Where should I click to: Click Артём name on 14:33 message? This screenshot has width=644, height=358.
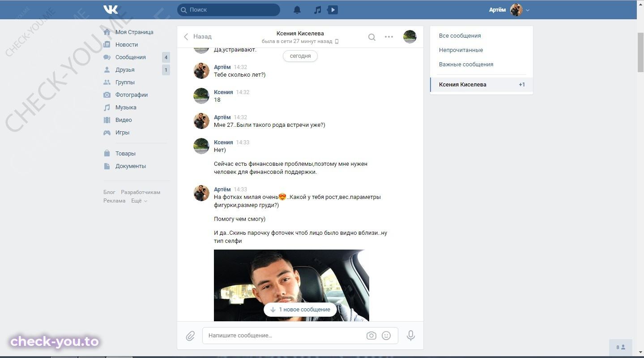222,190
